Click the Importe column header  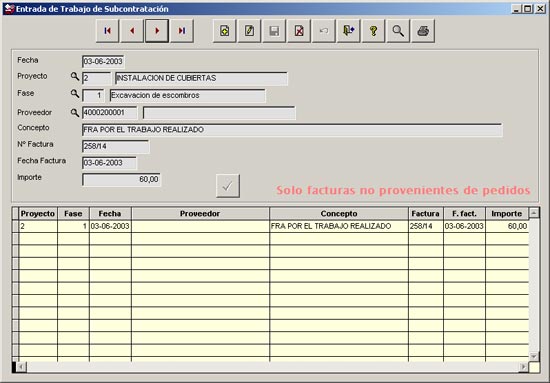[507, 214]
